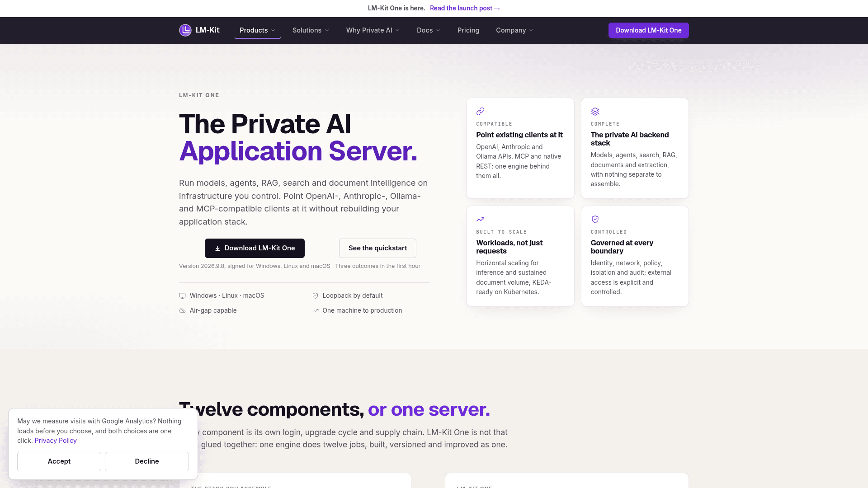Click the LM-Kit One is here. announcement text
Viewport: 868px width, 488px height.
click(x=396, y=8)
